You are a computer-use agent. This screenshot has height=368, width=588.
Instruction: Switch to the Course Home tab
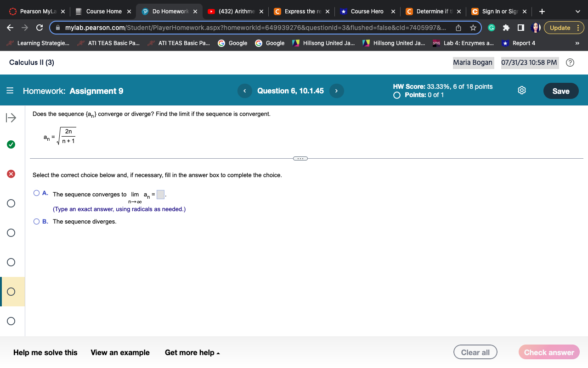click(x=105, y=11)
